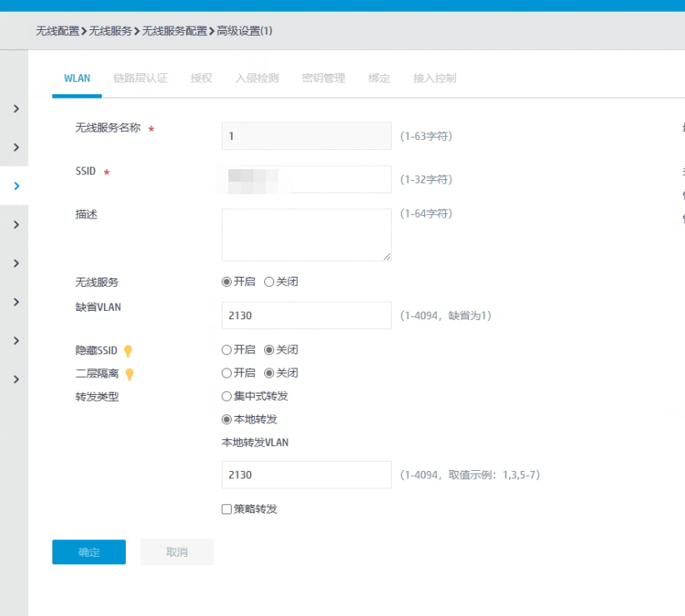Enable 二层隔离 with the 开启 radio
The width and height of the screenshot is (685, 616).
coord(227,373)
